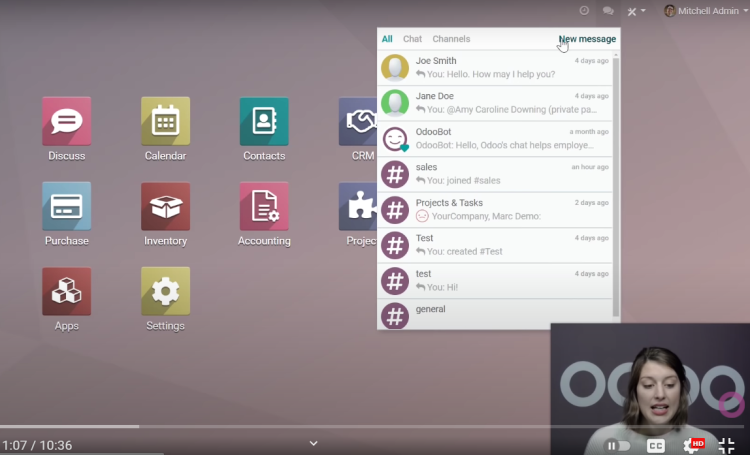750x455 pixels.
Task: Toggle closed captions CC button
Action: tap(655, 445)
